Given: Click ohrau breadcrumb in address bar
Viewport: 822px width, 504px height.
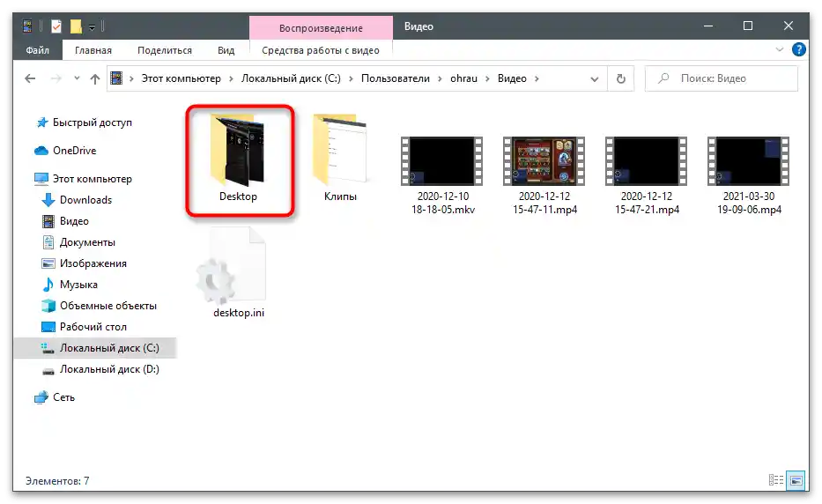Looking at the screenshot, I should click(x=464, y=78).
